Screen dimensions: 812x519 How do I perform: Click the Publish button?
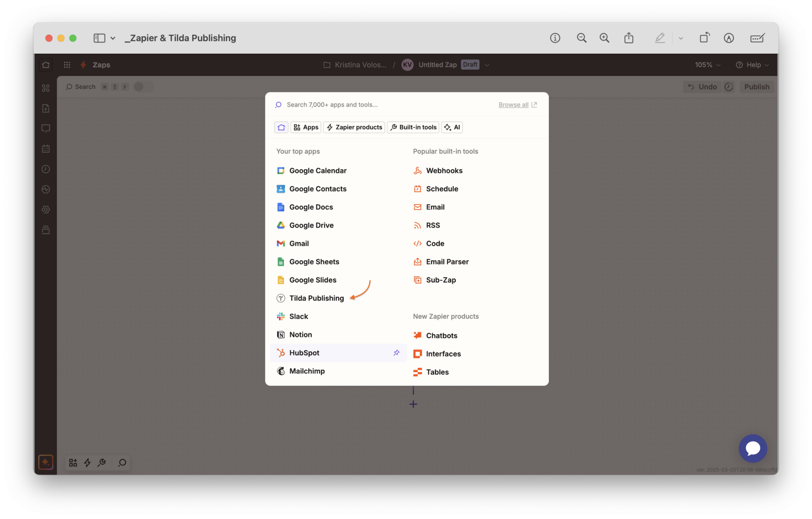tap(756, 87)
